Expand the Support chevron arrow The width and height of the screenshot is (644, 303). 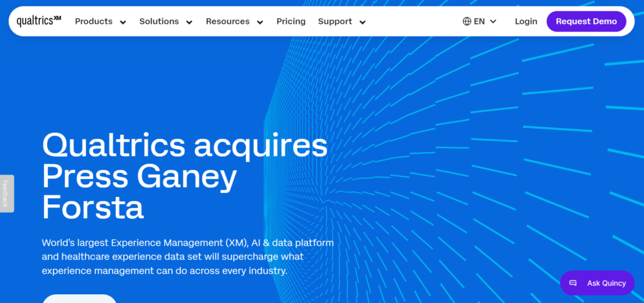(x=363, y=22)
